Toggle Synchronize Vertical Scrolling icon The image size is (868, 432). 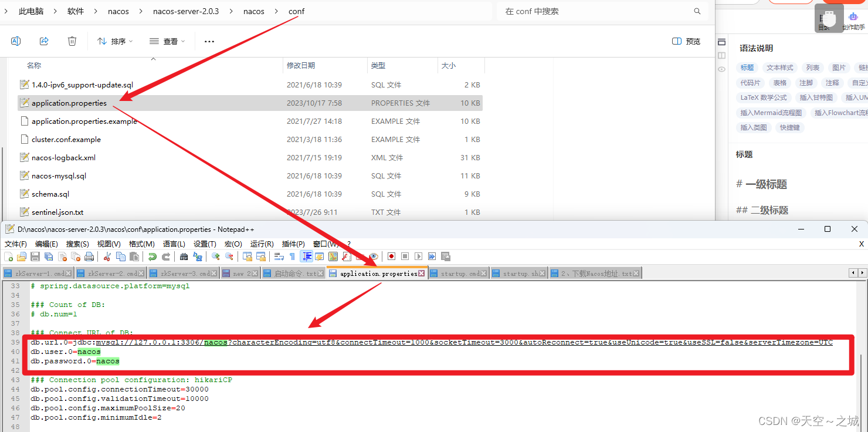pyautogui.click(x=247, y=256)
